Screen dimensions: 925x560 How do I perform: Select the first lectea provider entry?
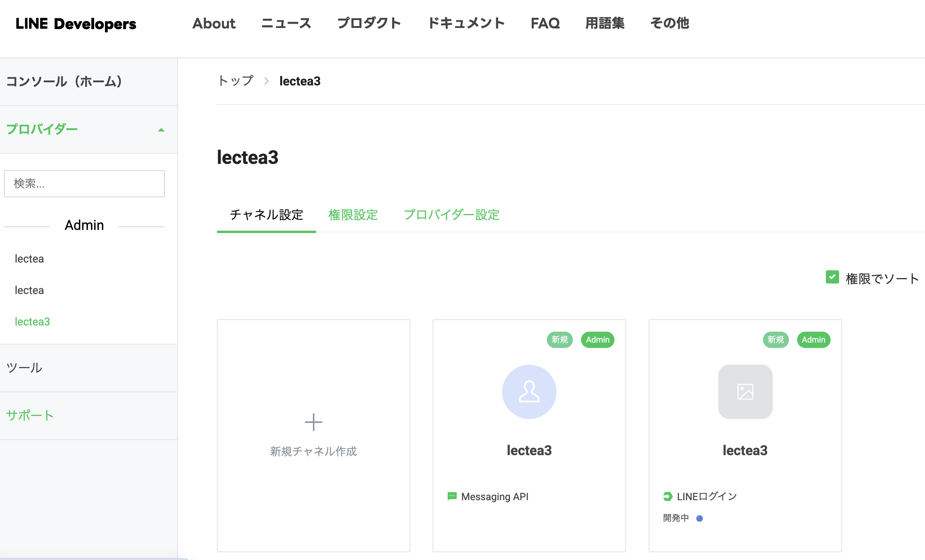tap(29, 259)
